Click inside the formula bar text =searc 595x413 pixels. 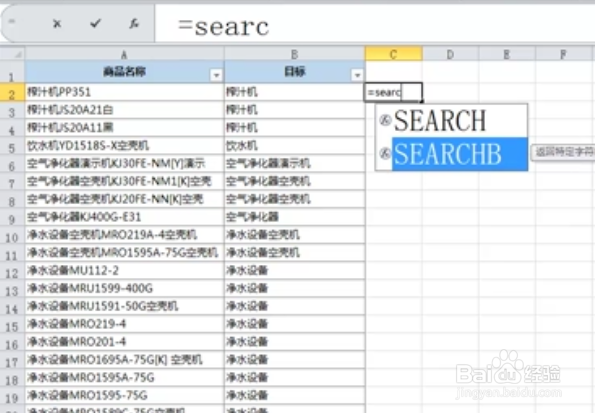[224, 27]
